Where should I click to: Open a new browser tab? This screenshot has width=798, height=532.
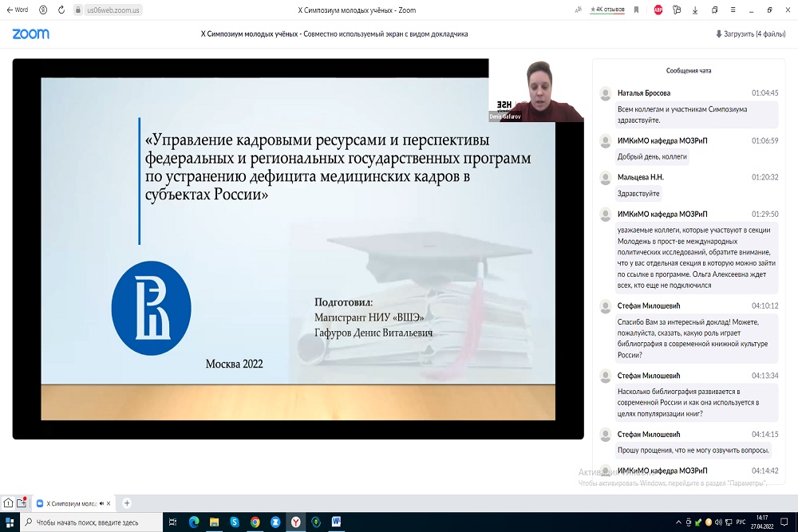coord(127,503)
